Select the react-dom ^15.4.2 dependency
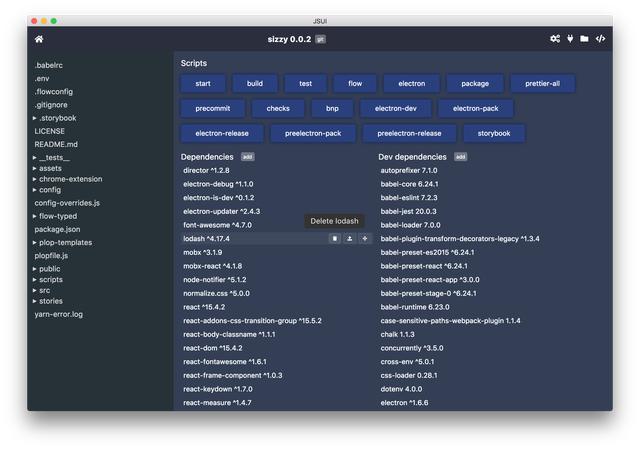This screenshot has height=450, width=640. [212, 348]
